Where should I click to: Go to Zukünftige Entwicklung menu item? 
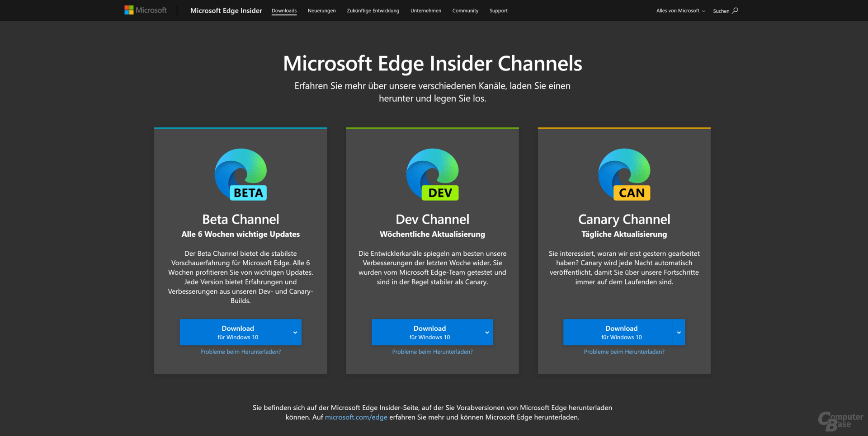point(373,10)
